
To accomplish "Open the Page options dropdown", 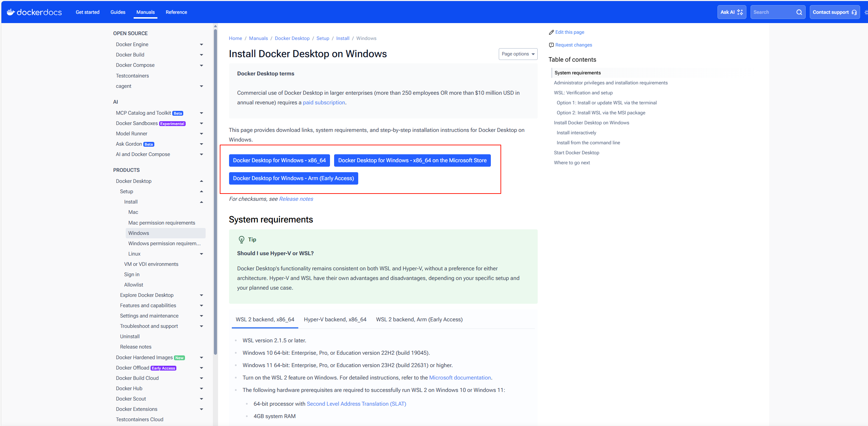I will [518, 54].
